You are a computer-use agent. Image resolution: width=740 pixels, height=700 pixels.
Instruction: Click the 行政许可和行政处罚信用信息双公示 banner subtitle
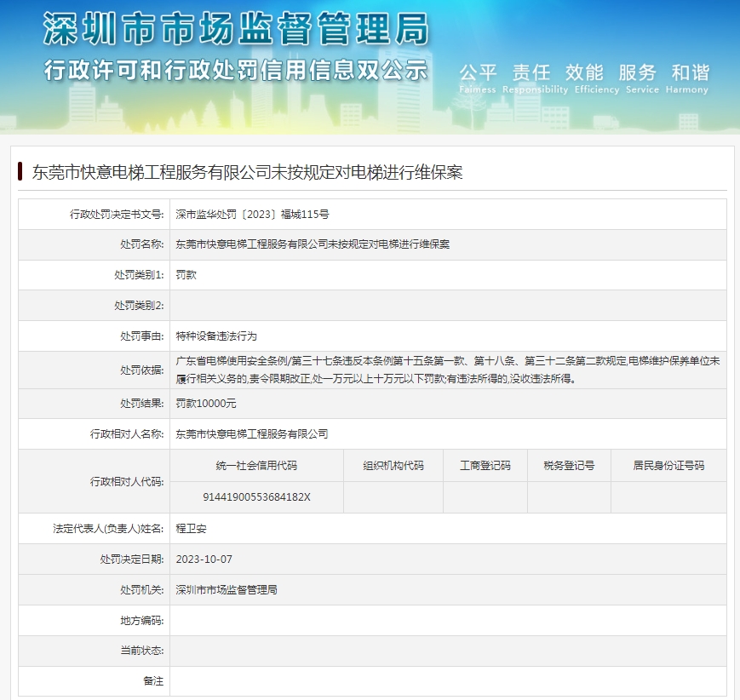[x=236, y=71]
